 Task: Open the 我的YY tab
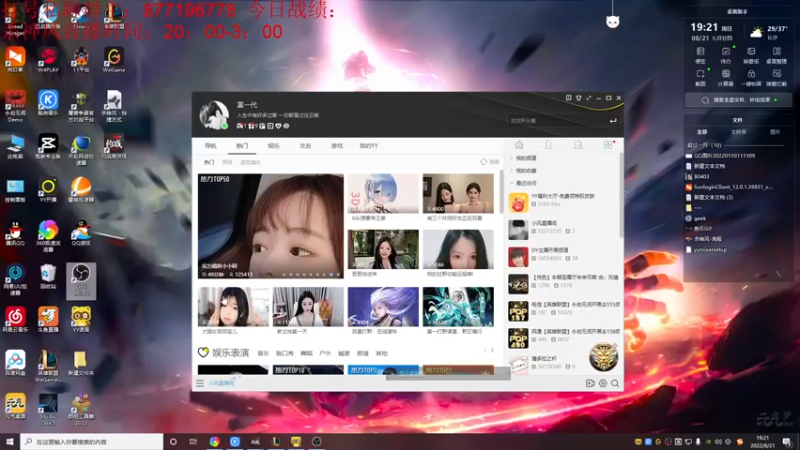(368, 146)
